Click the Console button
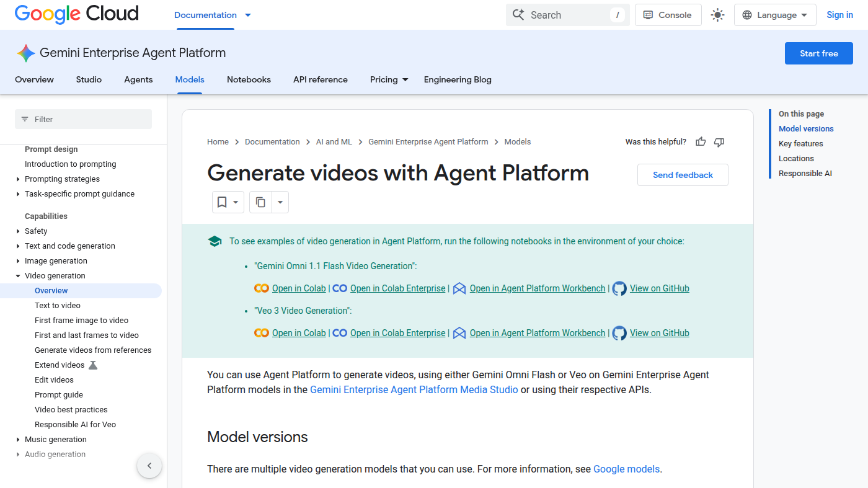This screenshot has width=868, height=488. tap(668, 15)
